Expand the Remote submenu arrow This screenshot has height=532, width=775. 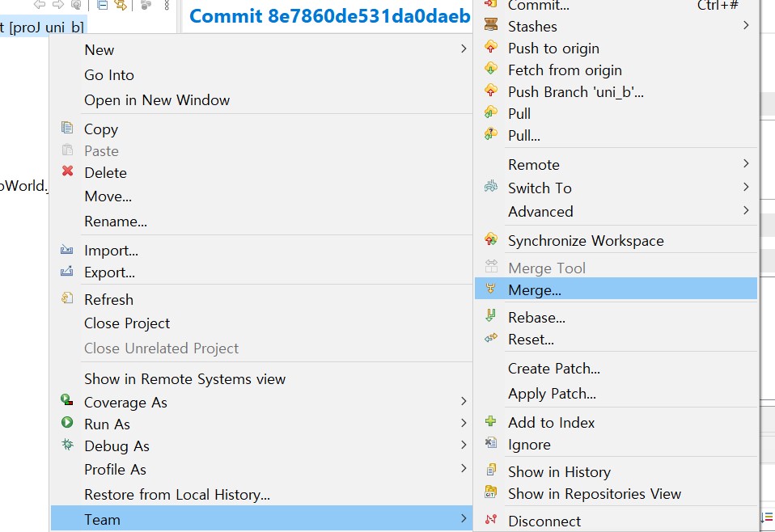(747, 163)
